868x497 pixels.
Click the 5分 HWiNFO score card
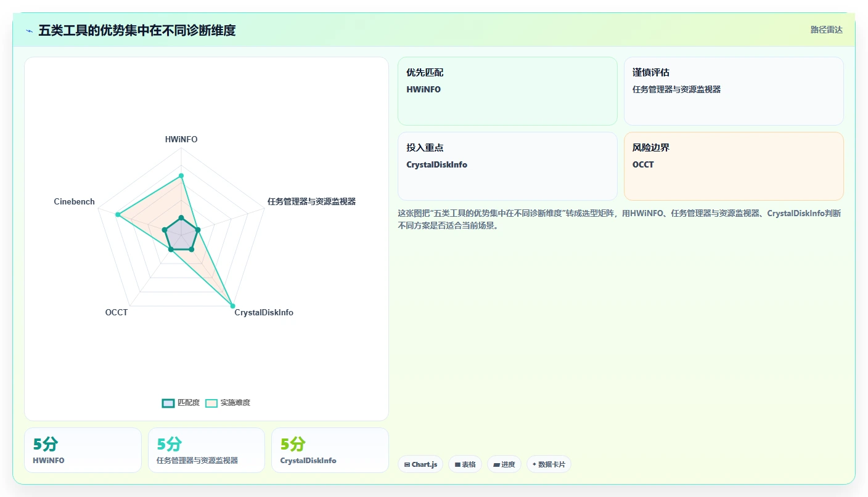click(83, 450)
